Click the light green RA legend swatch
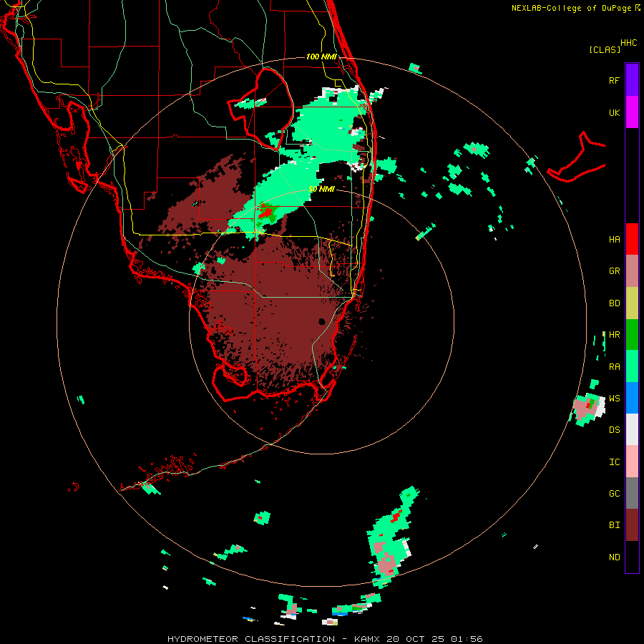Image resolution: width=644 pixels, height=644 pixels. click(632, 366)
